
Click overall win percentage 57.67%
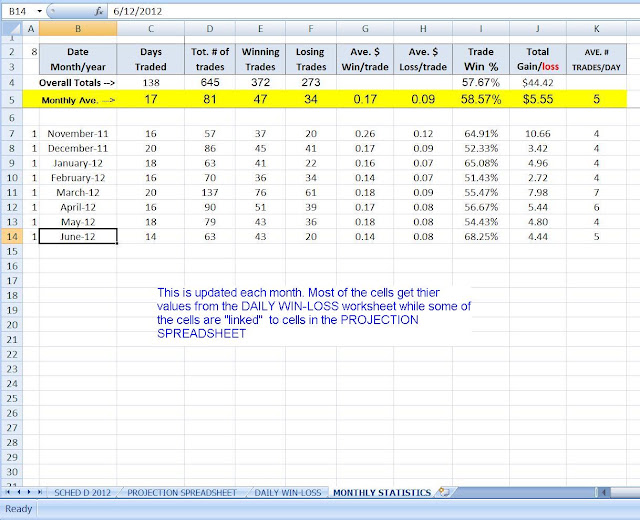[481, 82]
